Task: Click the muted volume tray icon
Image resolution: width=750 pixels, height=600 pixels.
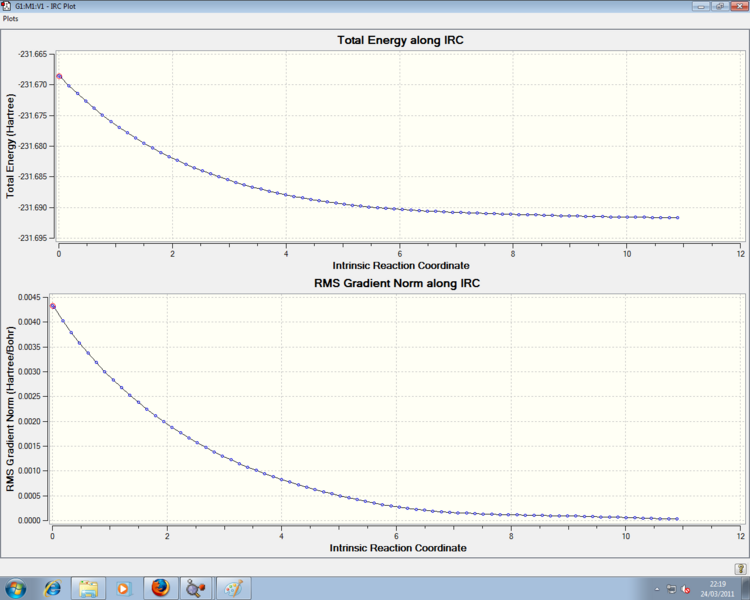Action: pos(685,589)
